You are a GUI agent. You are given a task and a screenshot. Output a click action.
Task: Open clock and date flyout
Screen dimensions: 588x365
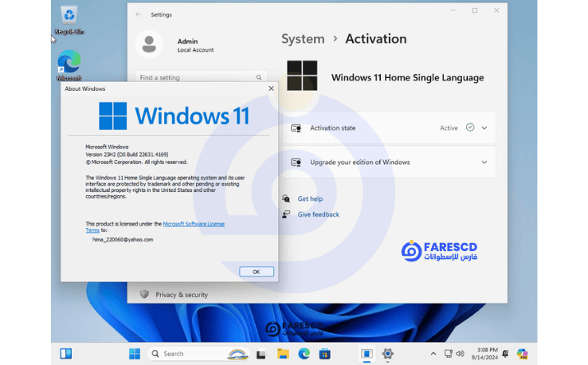pos(484,354)
